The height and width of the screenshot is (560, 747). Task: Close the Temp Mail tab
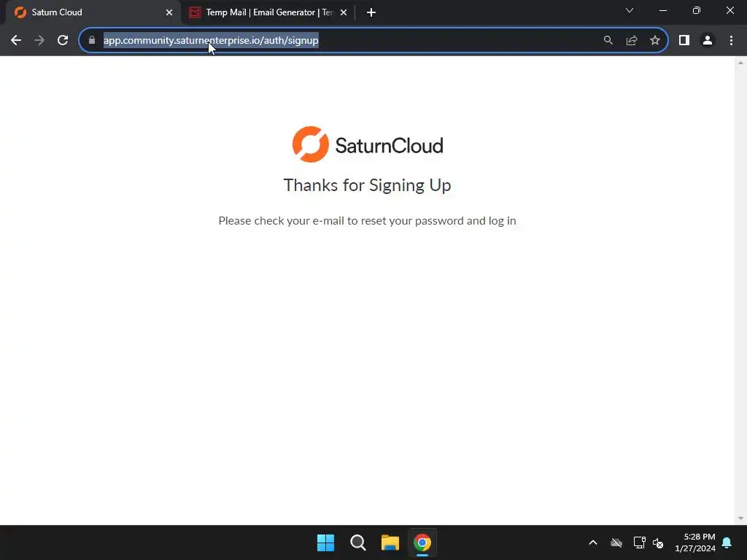[344, 12]
